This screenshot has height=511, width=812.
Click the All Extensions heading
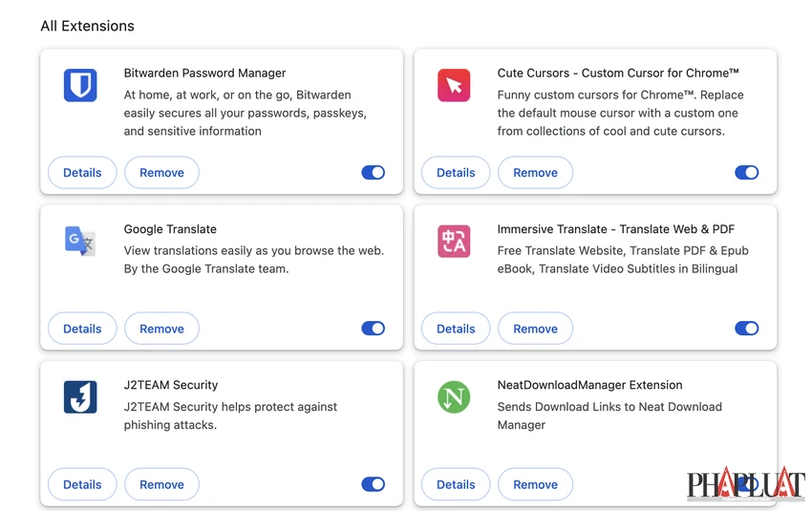pos(88,26)
